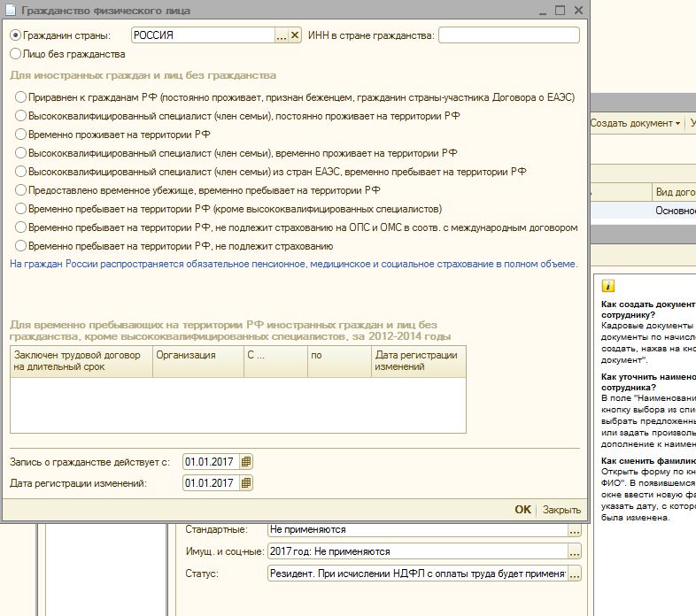This screenshot has height=616, width=696.
Task: Open ellipsis for Имущ. и соц-ные field
Action: click(575, 551)
